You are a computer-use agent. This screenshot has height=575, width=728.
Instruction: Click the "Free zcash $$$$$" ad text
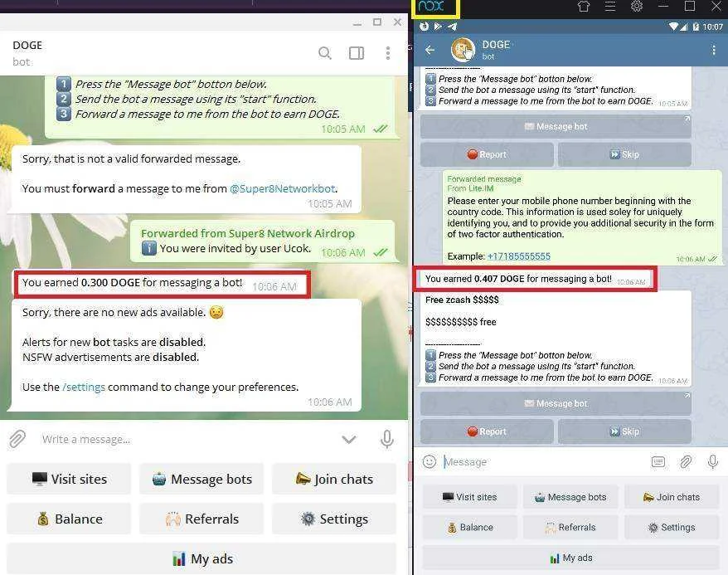click(x=462, y=300)
